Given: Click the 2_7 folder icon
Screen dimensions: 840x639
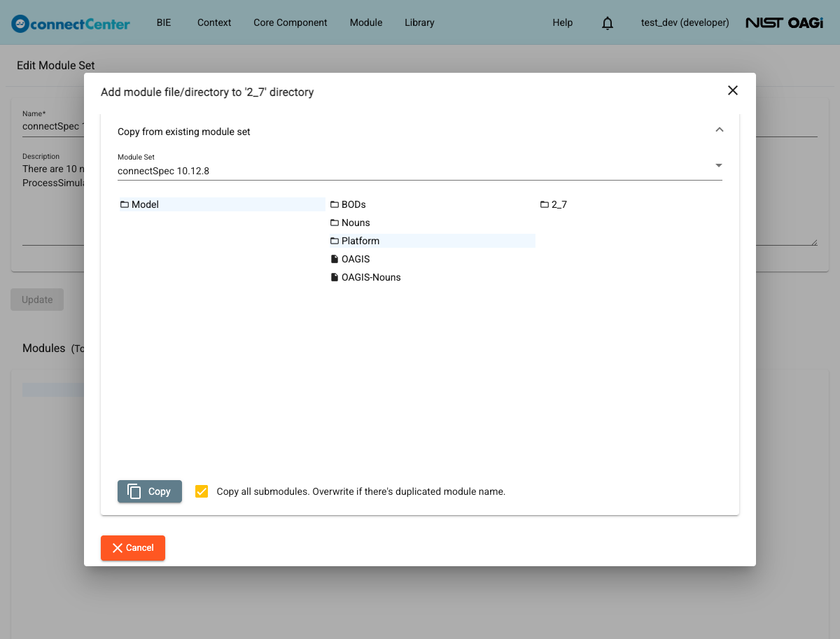Looking at the screenshot, I should pos(545,204).
